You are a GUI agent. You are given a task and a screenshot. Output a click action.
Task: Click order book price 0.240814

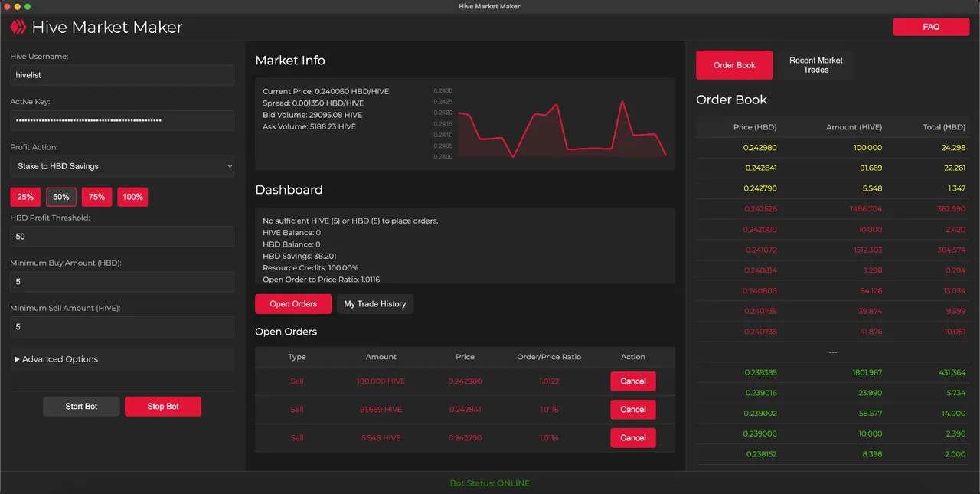point(760,270)
